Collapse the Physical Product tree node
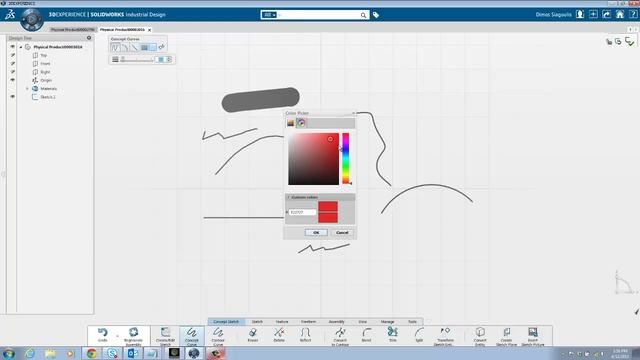This screenshot has width=640, height=360. coord(21,47)
